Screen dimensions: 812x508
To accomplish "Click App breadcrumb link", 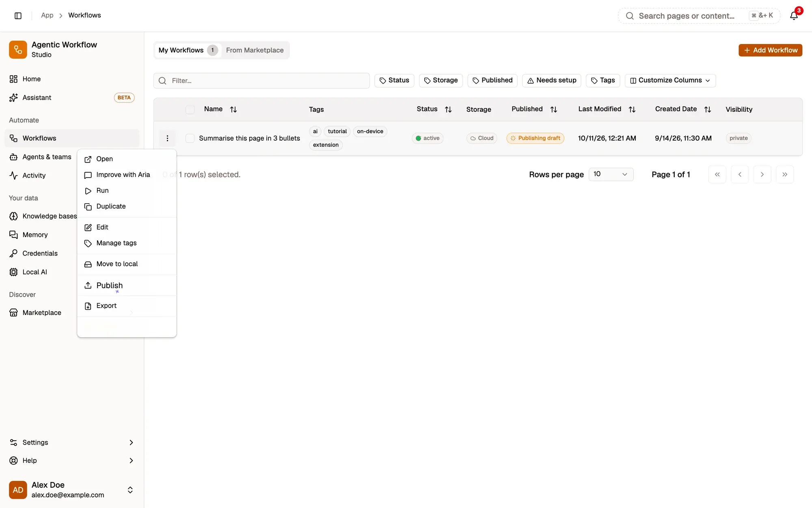I will coord(47,15).
